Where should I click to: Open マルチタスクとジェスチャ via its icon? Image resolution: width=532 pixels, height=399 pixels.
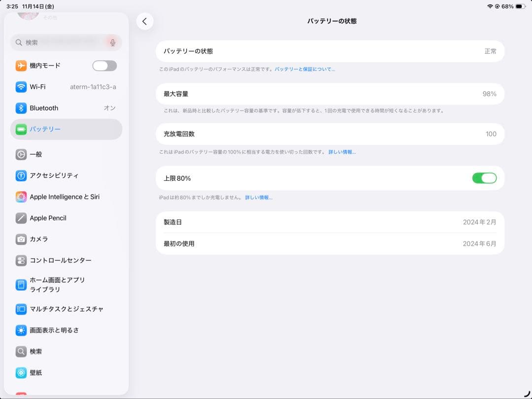tap(21, 309)
